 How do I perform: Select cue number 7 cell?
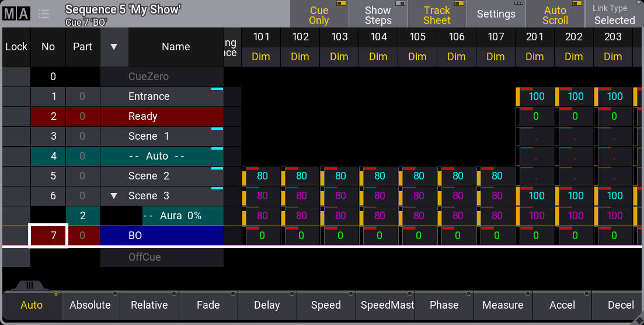[49, 236]
